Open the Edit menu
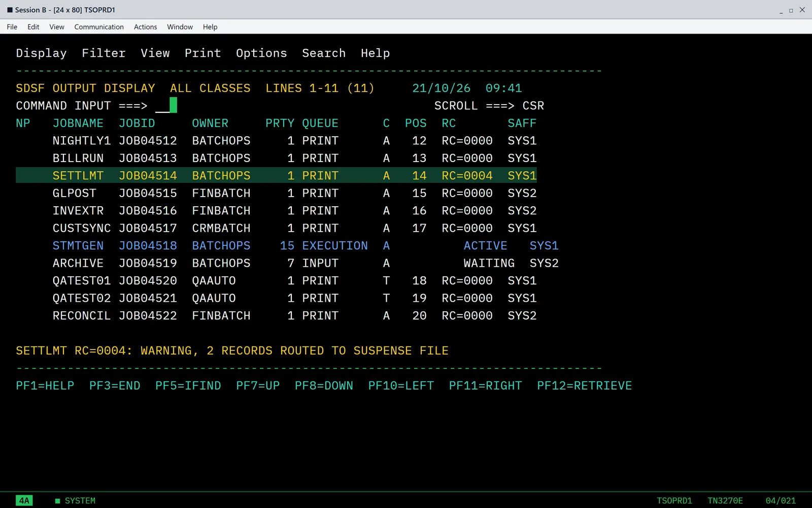 tap(33, 27)
